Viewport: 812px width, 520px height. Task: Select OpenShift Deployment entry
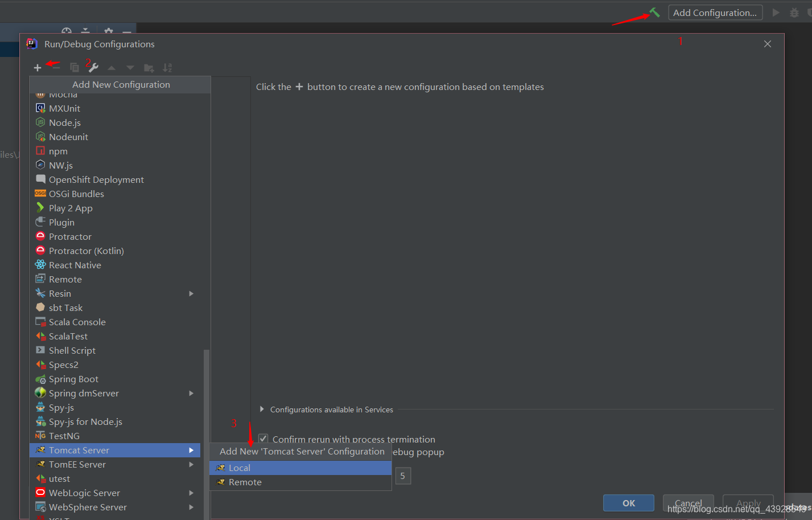point(115,179)
